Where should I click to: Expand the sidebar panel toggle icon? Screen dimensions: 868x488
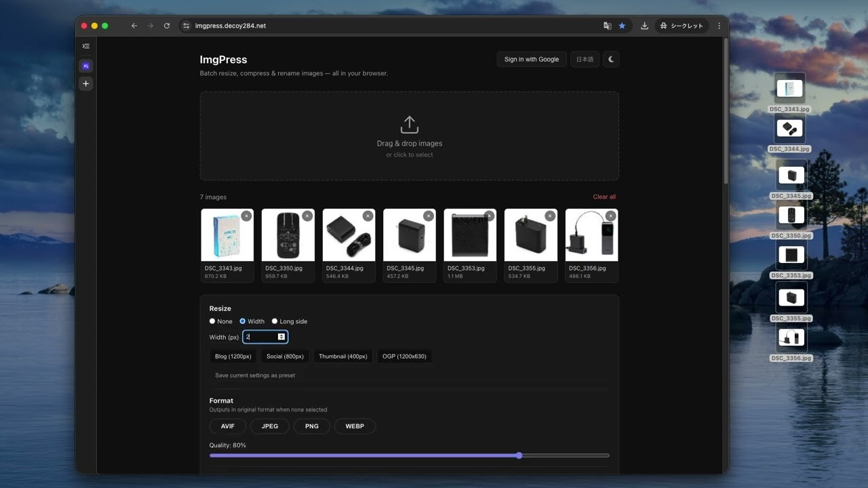point(85,46)
